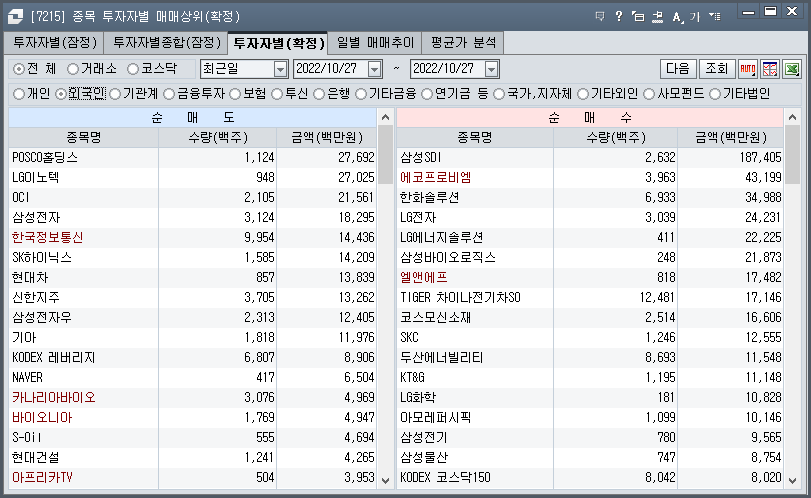Select 삼성SDI in the 순매수 list
This screenshot has height=498, width=811.
(x=590, y=158)
